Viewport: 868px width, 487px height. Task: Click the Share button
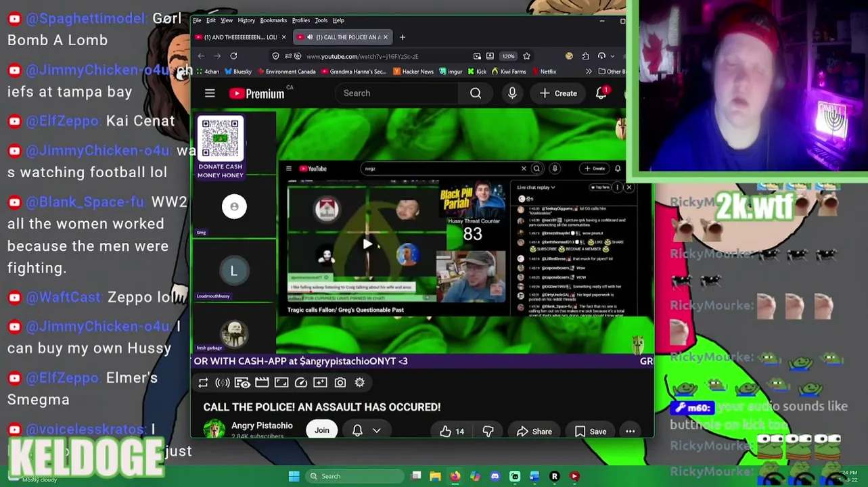(x=534, y=431)
